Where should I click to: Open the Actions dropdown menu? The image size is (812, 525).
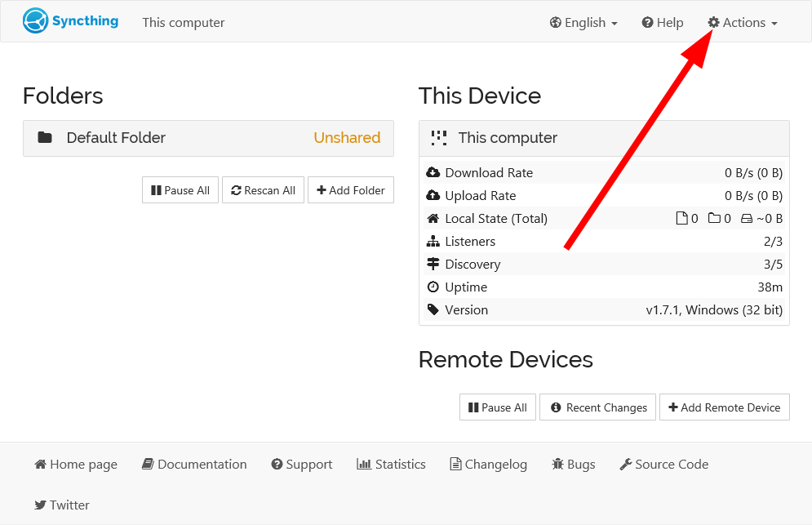click(743, 23)
